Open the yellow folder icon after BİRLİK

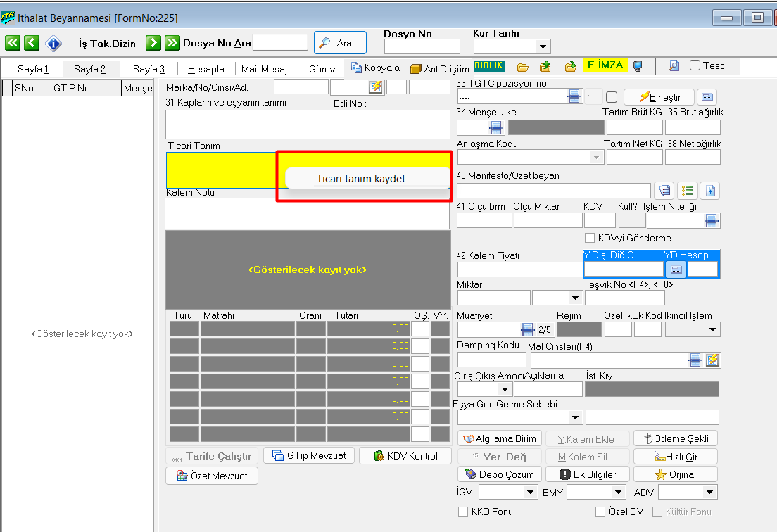coord(523,67)
